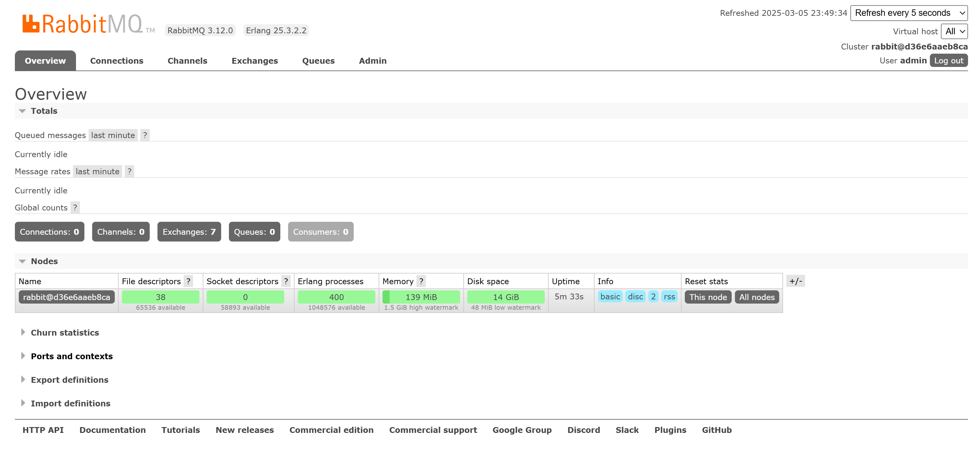980x462 pixels.
Task: Open the Discord link
Action: coord(584,430)
